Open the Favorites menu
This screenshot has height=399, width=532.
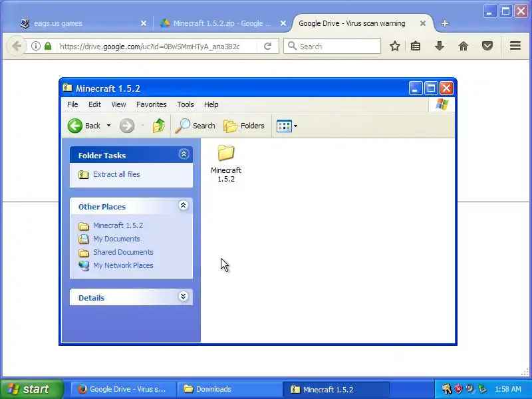tap(152, 104)
